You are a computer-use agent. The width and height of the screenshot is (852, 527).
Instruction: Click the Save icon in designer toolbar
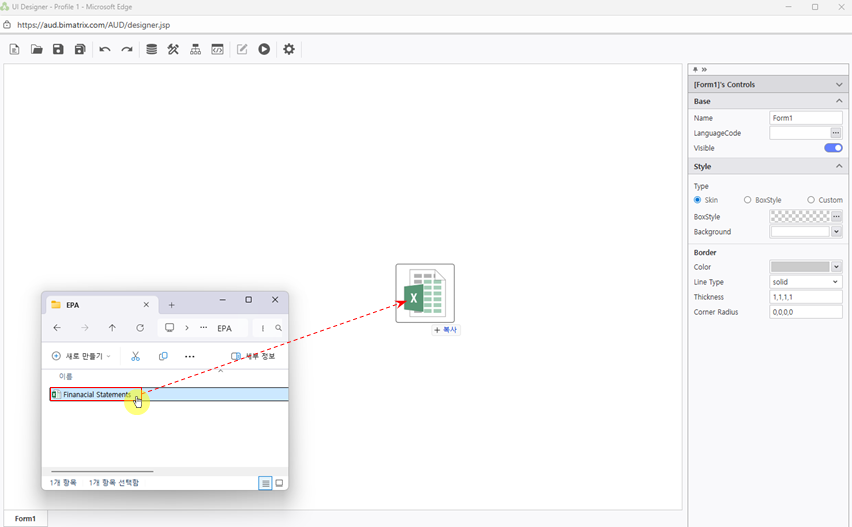point(58,49)
